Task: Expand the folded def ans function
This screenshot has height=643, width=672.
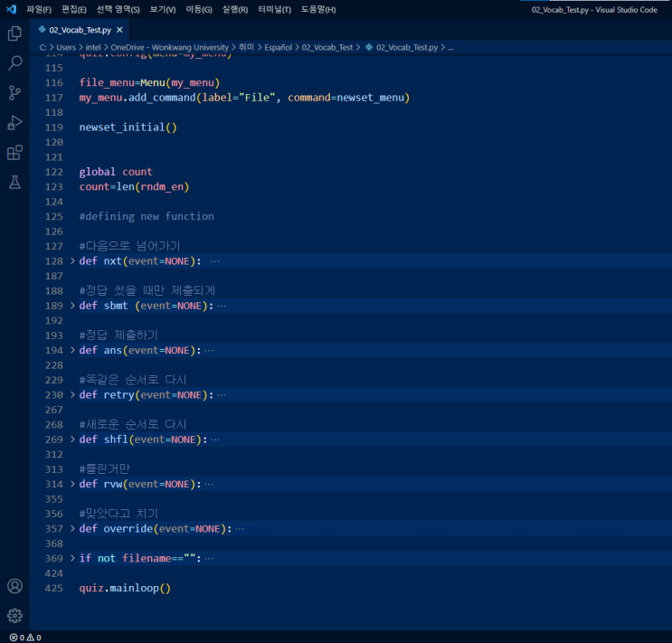Action: (x=72, y=350)
